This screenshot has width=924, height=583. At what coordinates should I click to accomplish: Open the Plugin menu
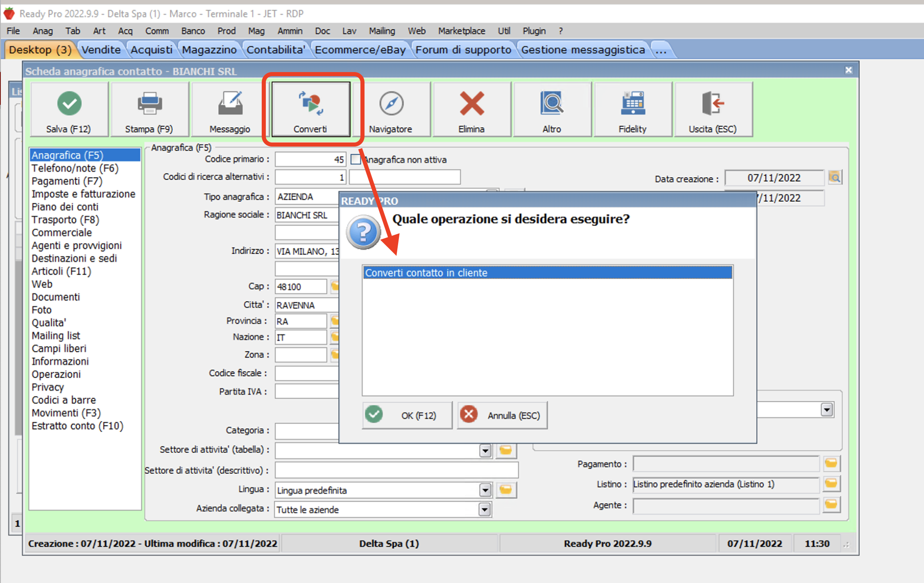pyautogui.click(x=534, y=31)
